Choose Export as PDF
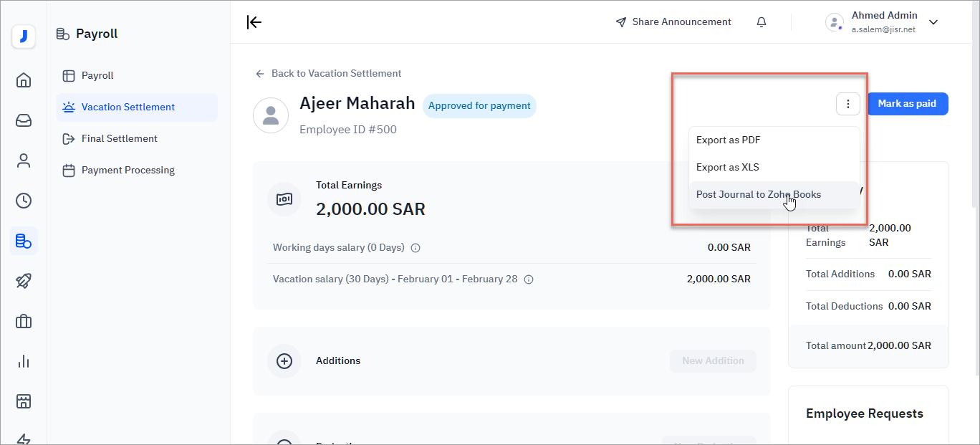980x445 pixels. (x=729, y=140)
